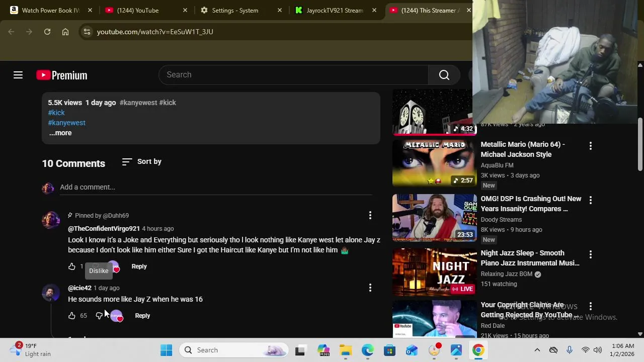Reload the page with browser refresh icon
The image size is (644, 362).
(47, 32)
